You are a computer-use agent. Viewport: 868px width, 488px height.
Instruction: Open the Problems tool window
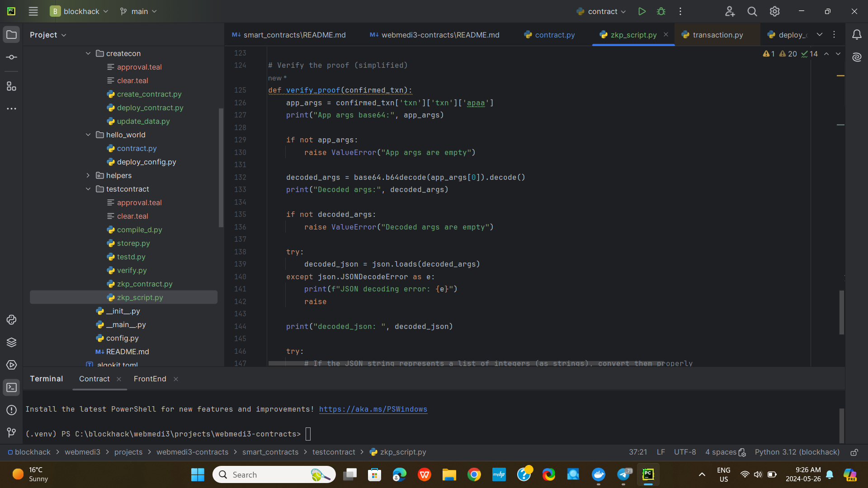coord(12,410)
